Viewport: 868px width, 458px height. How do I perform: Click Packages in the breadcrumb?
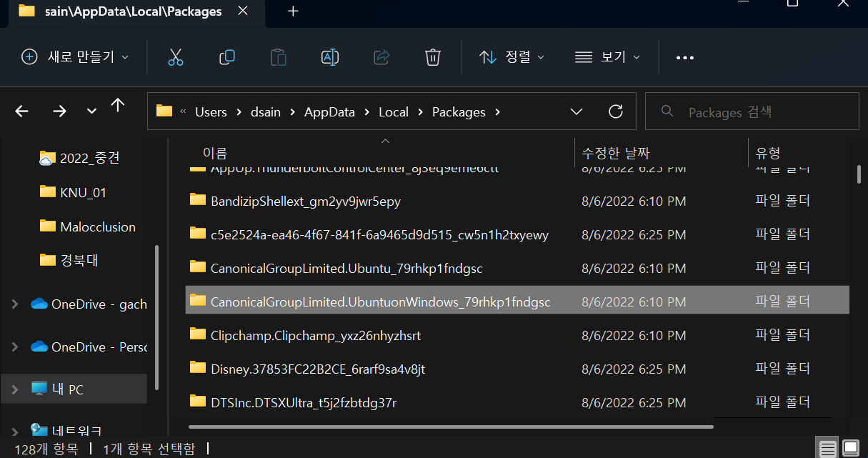pyautogui.click(x=459, y=111)
